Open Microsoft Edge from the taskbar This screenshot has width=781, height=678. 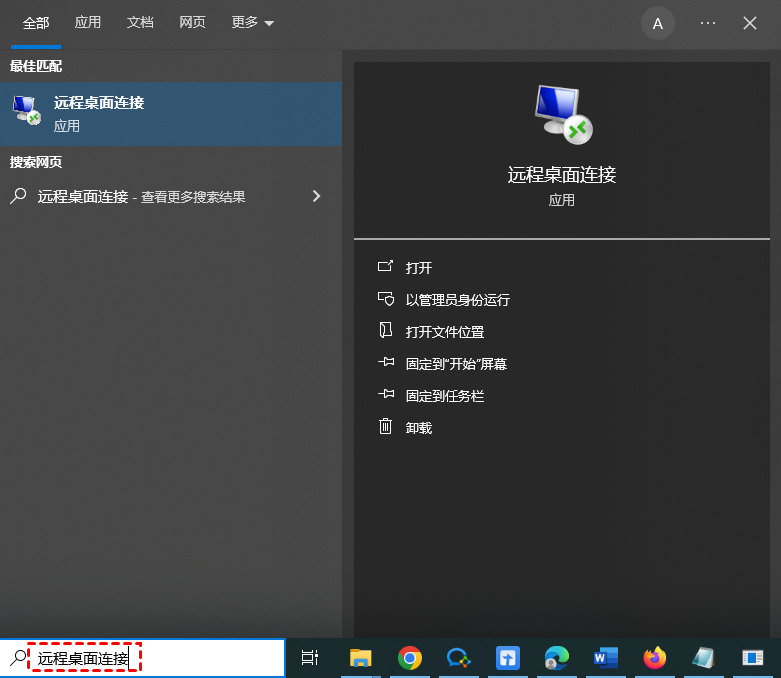[x=556, y=657]
